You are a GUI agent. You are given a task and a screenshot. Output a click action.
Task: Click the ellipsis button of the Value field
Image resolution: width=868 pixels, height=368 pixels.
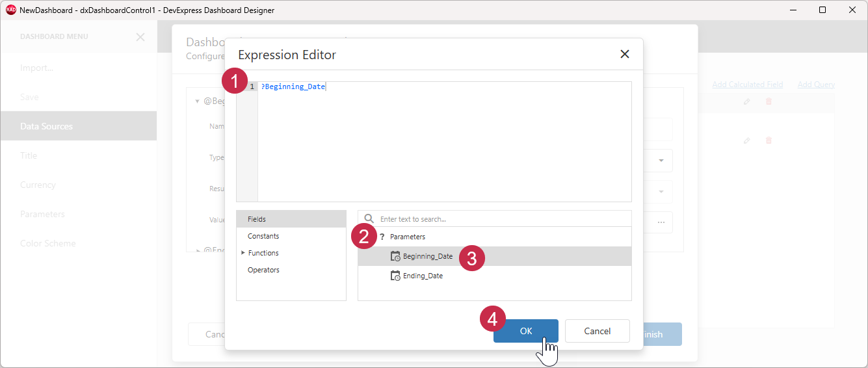point(661,222)
